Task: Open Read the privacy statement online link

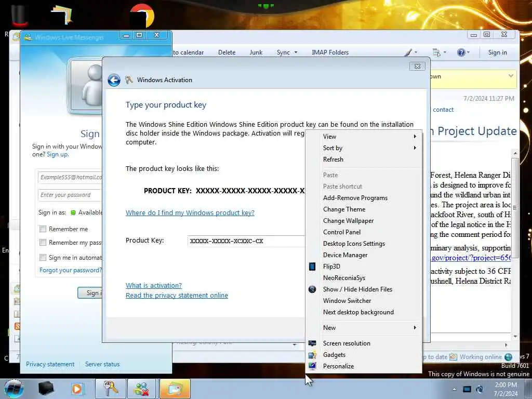Action: (x=177, y=295)
